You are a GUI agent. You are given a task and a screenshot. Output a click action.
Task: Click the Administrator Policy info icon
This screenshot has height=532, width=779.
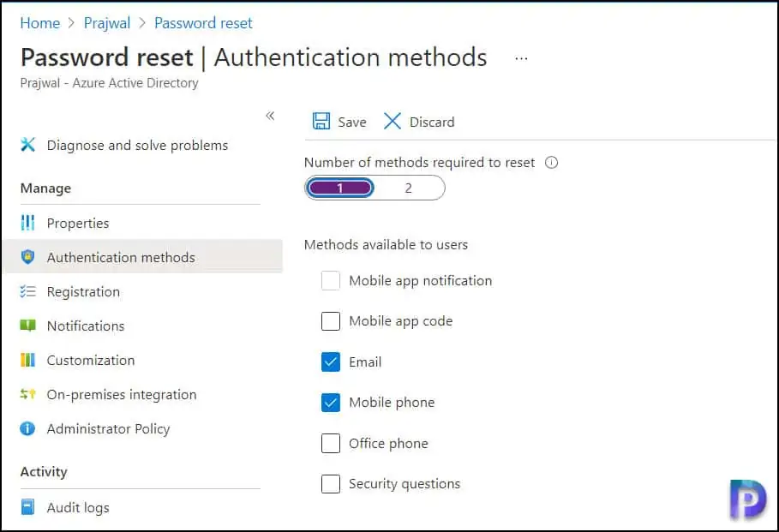(27, 428)
